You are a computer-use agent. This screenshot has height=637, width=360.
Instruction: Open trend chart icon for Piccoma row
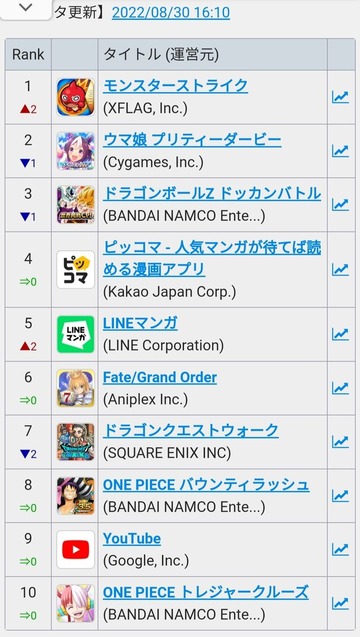tap(340, 269)
